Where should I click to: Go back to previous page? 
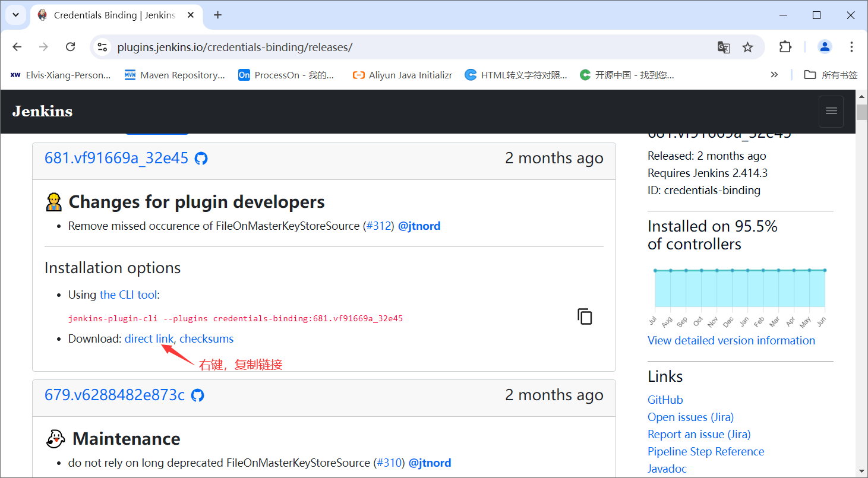[x=17, y=47]
